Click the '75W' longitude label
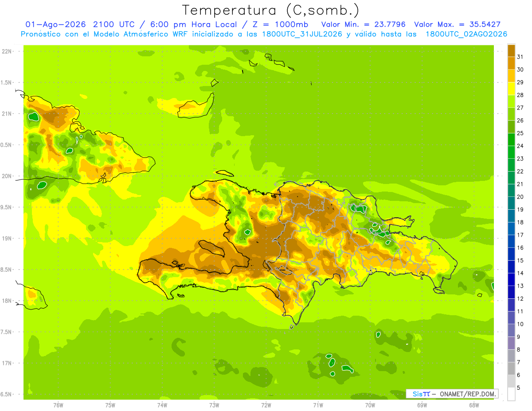The height and width of the screenshot is (411, 532). click(110, 405)
